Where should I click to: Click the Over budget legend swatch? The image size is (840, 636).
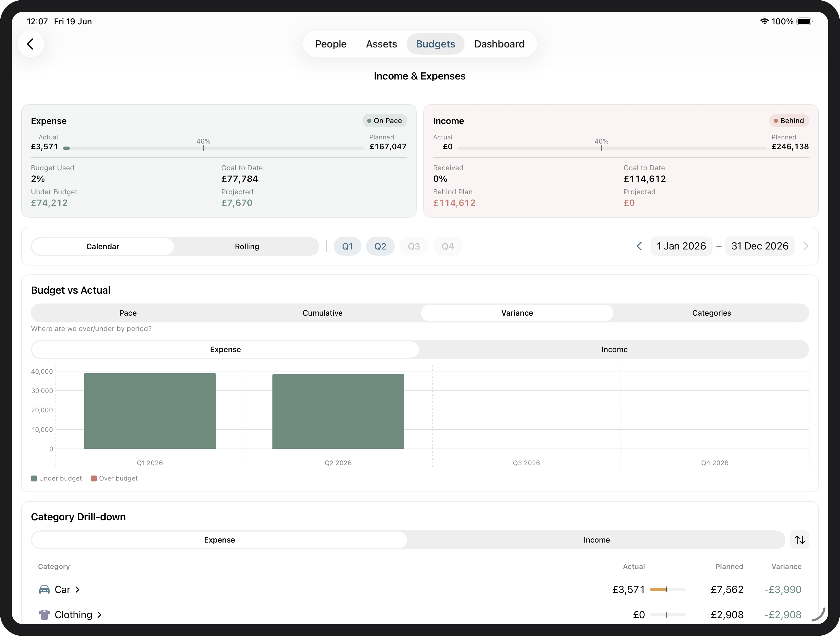click(94, 478)
